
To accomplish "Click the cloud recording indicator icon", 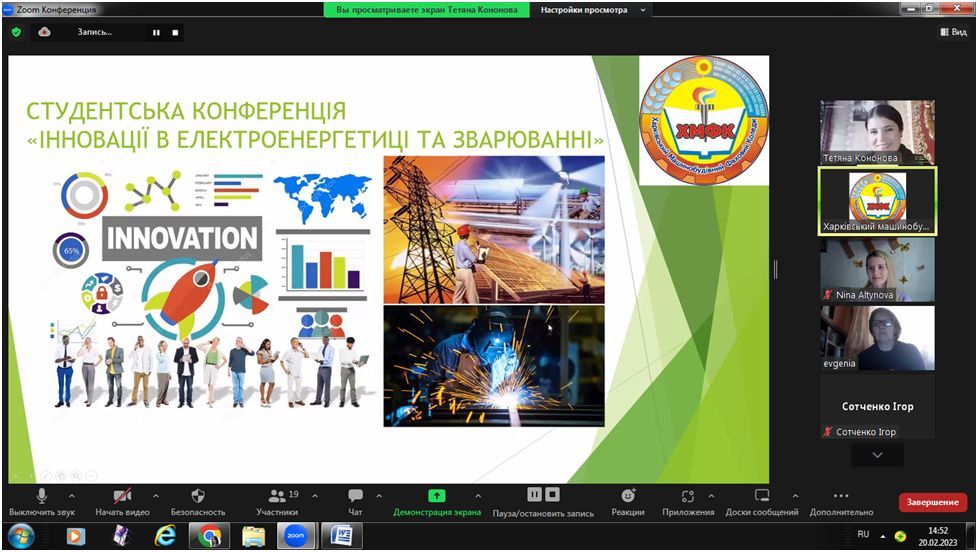I will pos(44,32).
